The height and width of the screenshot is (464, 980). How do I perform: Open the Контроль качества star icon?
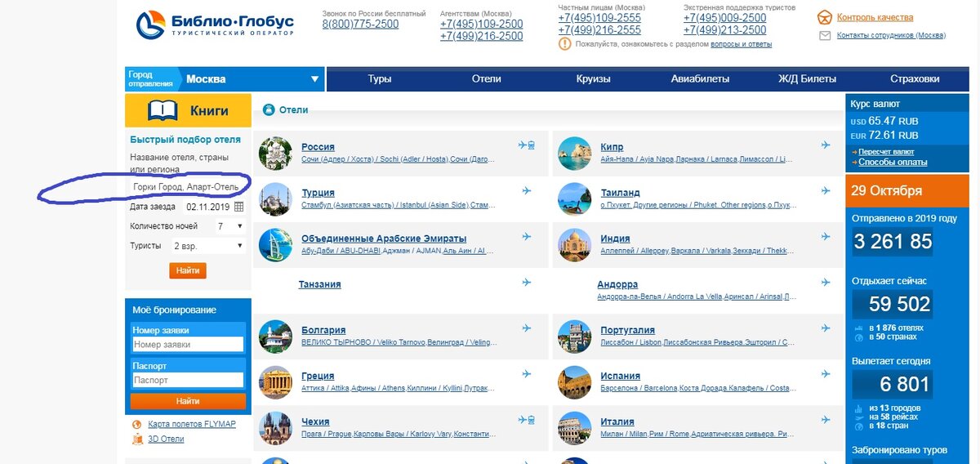pos(824,17)
